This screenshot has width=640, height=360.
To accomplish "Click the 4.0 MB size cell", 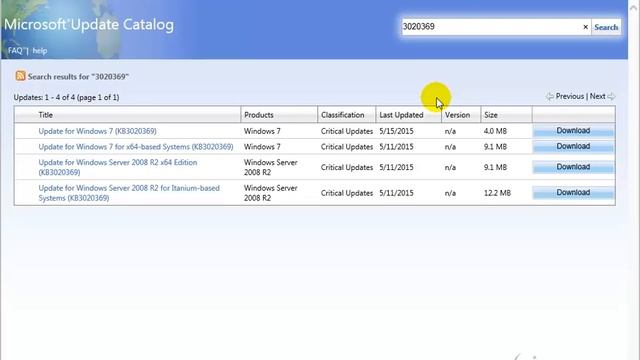I will point(495,131).
